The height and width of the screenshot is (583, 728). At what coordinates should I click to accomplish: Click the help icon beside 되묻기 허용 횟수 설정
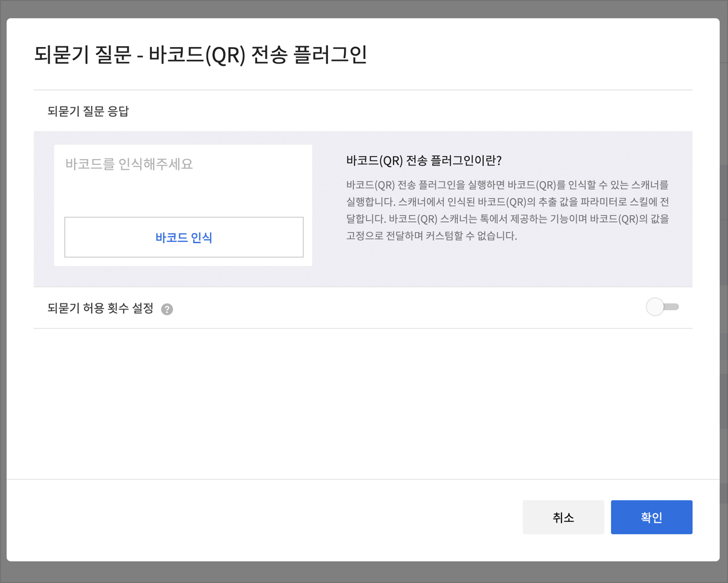click(167, 309)
